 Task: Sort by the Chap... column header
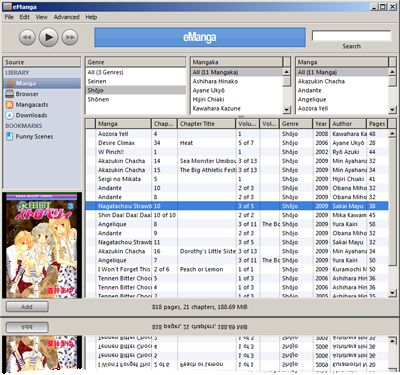(164, 124)
